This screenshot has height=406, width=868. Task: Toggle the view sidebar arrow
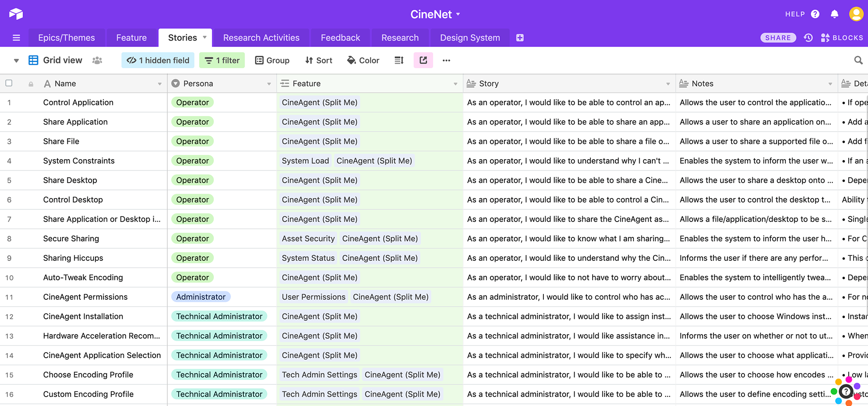tap(16, 61)
